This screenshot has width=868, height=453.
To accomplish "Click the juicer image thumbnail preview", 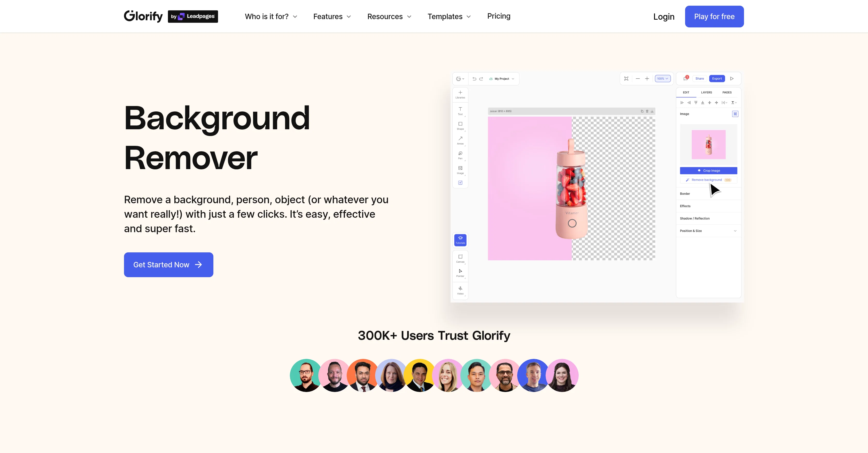I will point(708,144).
